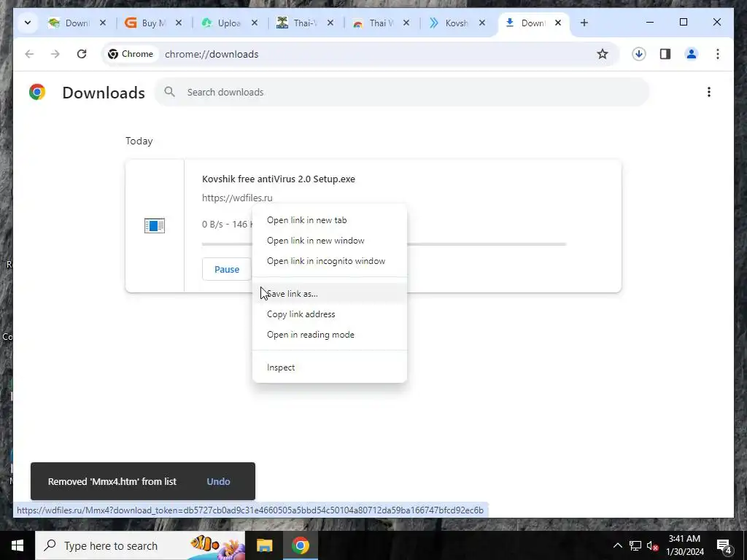
Task: Click the taskbar Type here to search box
Action: (140, 545)
